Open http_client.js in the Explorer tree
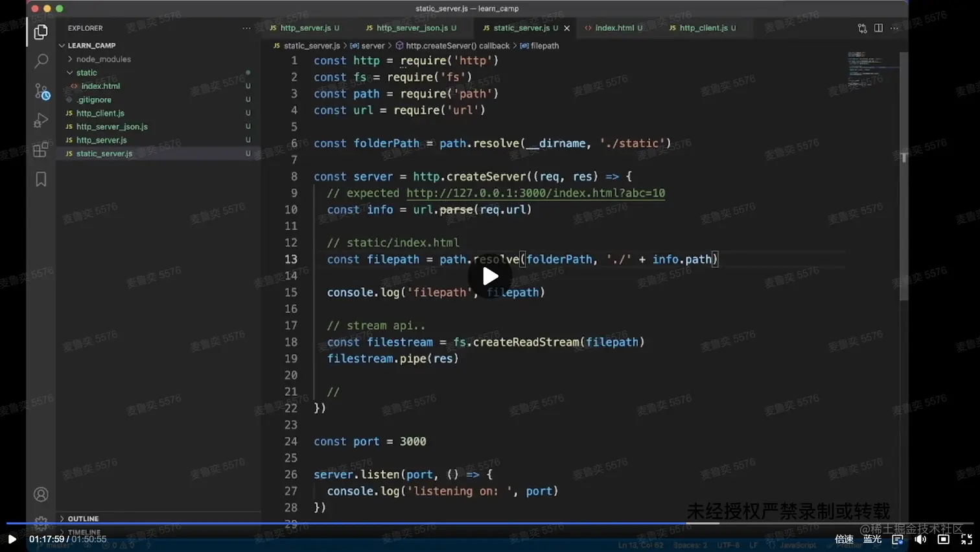The height and width of the screenshot is (552, 980). pos(100,114)
